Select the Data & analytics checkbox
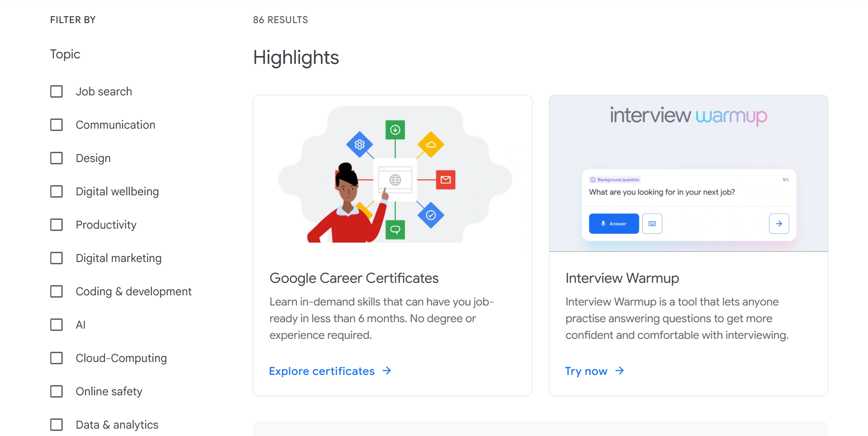 tap(56, 425)
